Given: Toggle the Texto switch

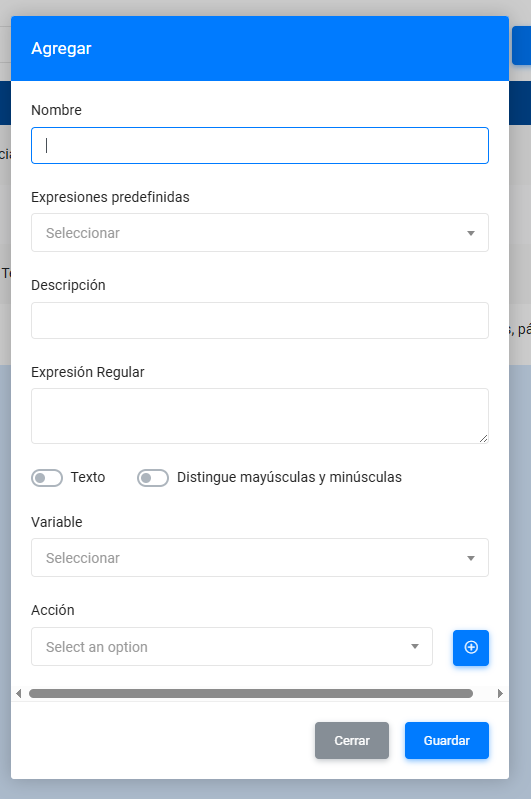Looking at the screenshot, I should point(47,478).
